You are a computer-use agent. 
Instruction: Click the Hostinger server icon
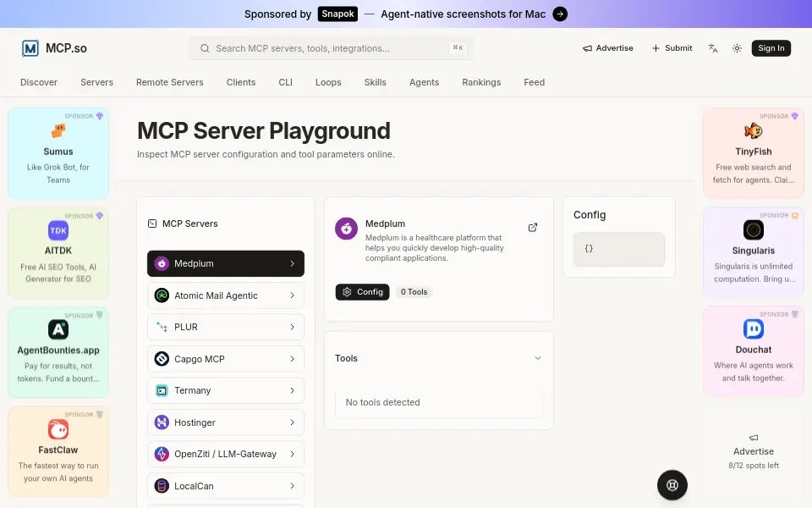click(162, 422)
